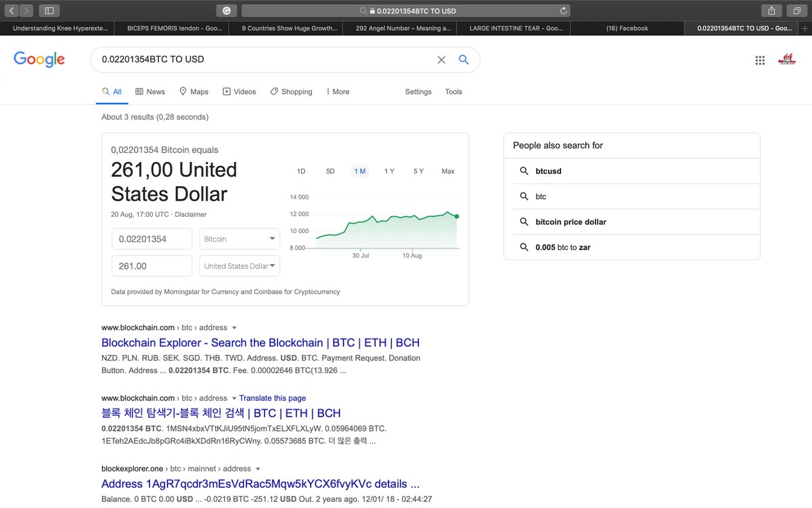Open the Bitcoin currency dropdown
The image size is (812, 508).
tap(240, 239)
